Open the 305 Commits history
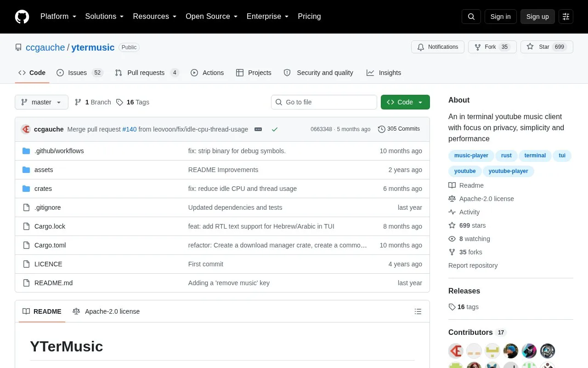 click(399, 129)
